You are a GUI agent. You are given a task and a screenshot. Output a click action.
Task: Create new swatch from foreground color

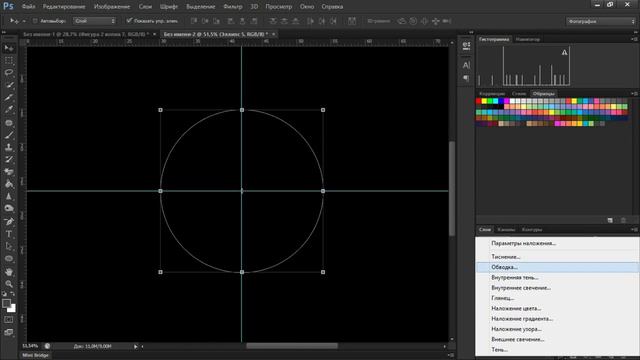tap(610, 220)
